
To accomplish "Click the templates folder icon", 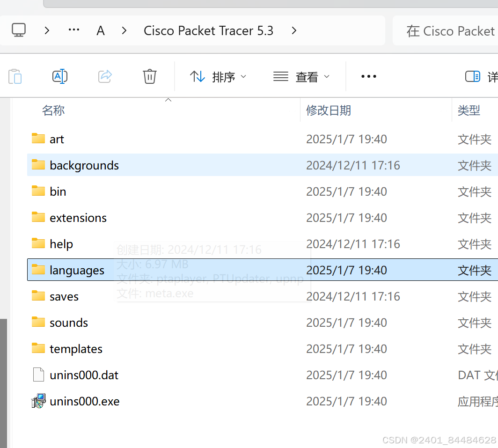I will click(38, 348).
